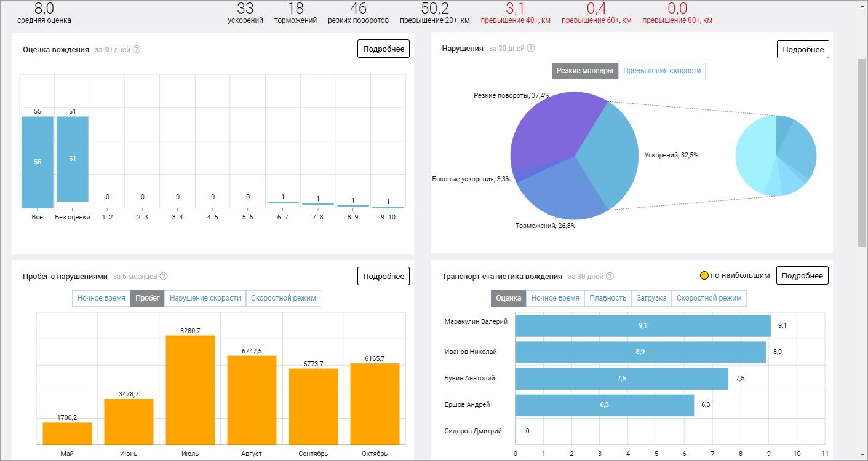The height and width of the screenshot is (461, 868).
Task: Click help icon beside Нарушения за 30 дней
Action: tap(531, 48)
